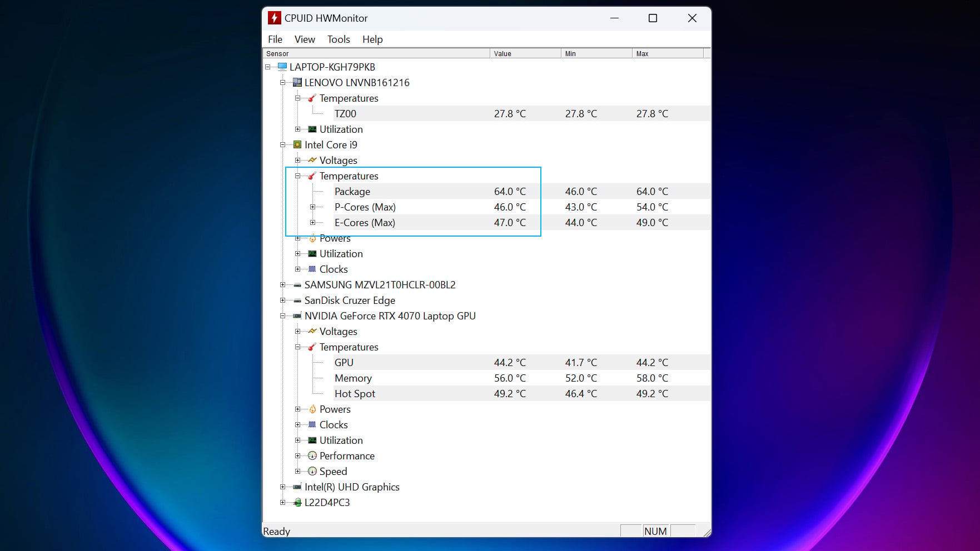
Task: Click the gauge icon beside Performance
Action: tap(312, 455)
